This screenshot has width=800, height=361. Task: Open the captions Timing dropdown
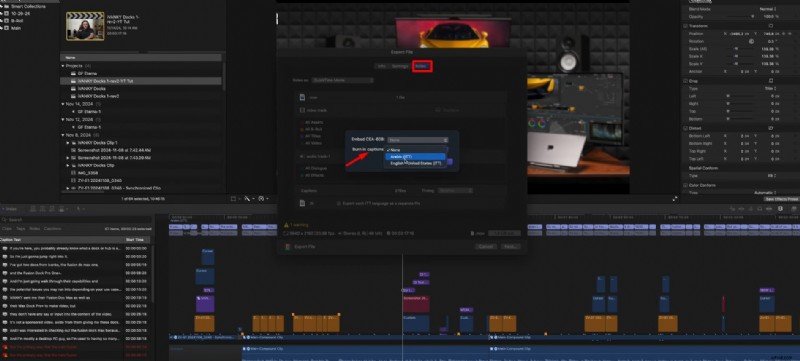[x=455, y=191]
